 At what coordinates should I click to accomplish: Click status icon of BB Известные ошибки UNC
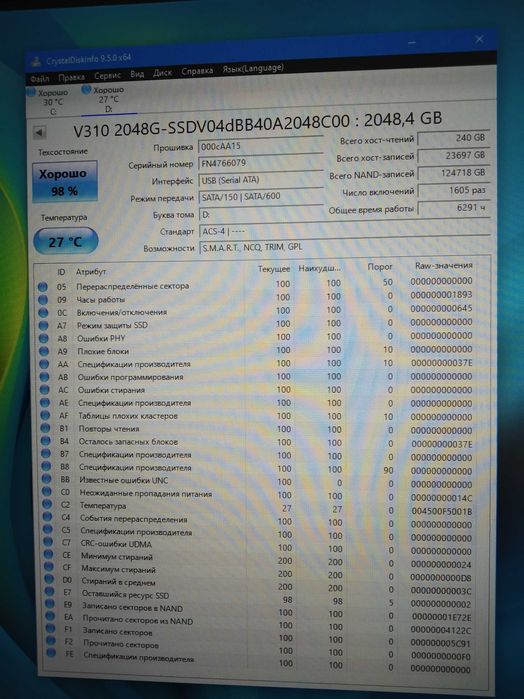46,479
